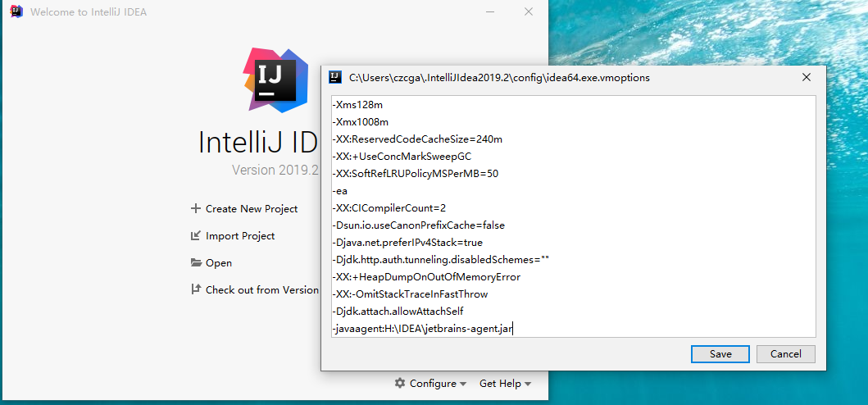The height and width of the screenshot is (405, 868).
Task: Click the gear icon beside Configure
Action: click(400, 383)
